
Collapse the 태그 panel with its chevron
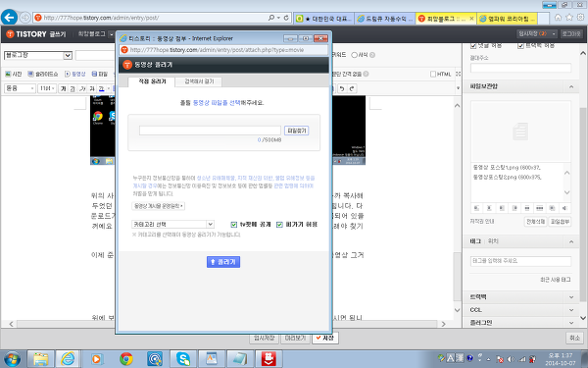tap(571, 241)
